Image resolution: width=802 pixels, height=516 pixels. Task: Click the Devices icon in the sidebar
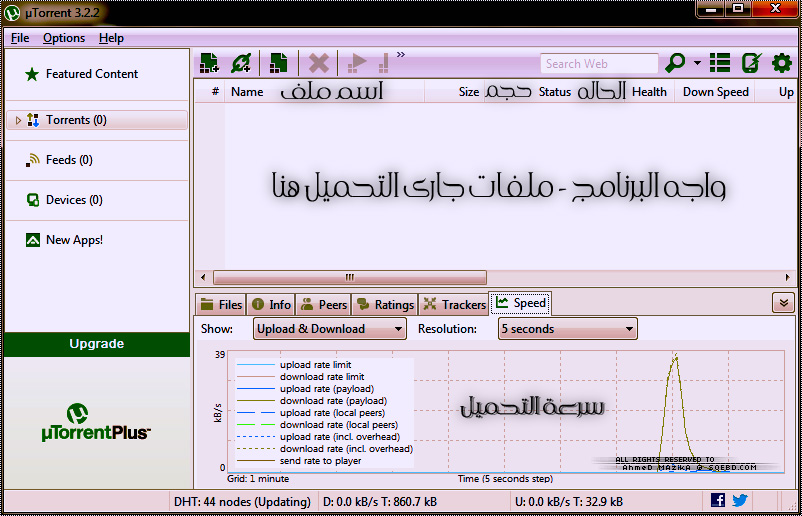coord(33,200)
